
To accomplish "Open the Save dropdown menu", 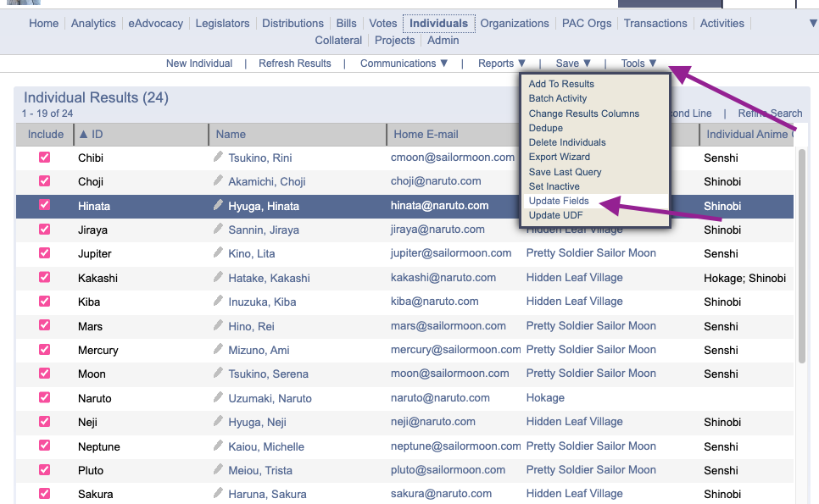I will (x=573, y=64).
